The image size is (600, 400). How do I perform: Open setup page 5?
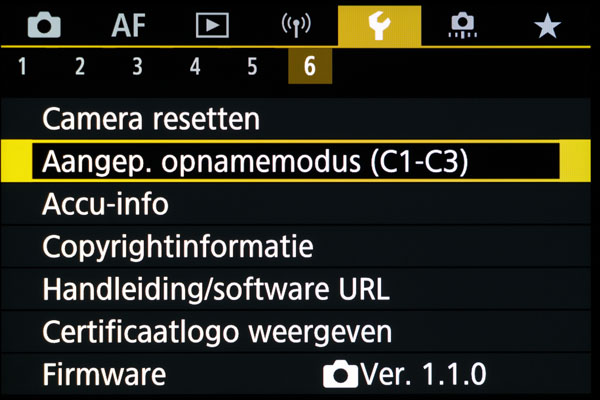(252, 68)
